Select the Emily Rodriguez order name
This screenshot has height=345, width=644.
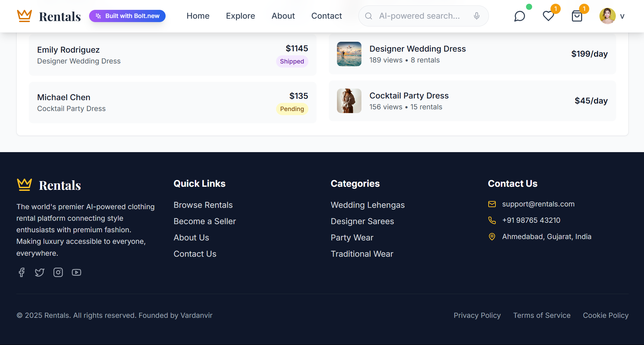68,50
